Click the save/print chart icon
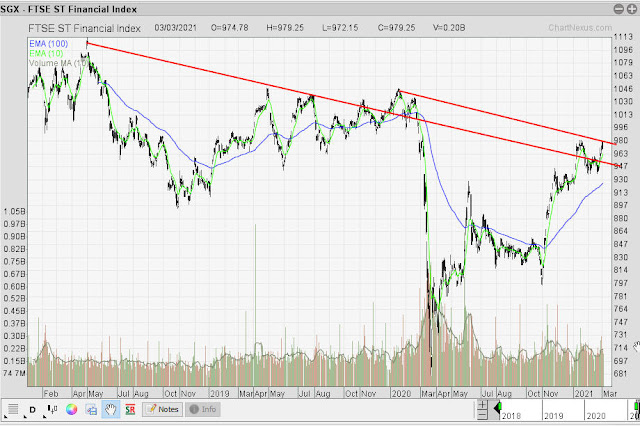This screenshot has height=426, width=640. (91, 409)
